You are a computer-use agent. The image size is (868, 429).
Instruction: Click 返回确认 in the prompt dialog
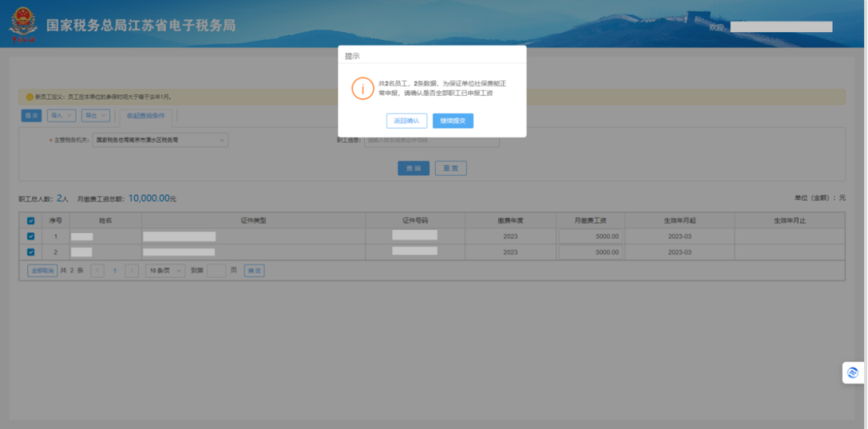coord(407,121)
